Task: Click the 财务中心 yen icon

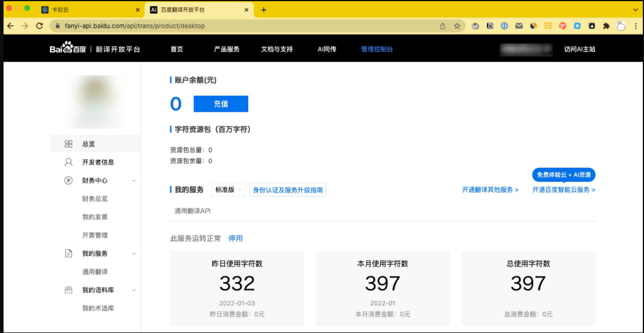Action: click(x=68, y=181)
